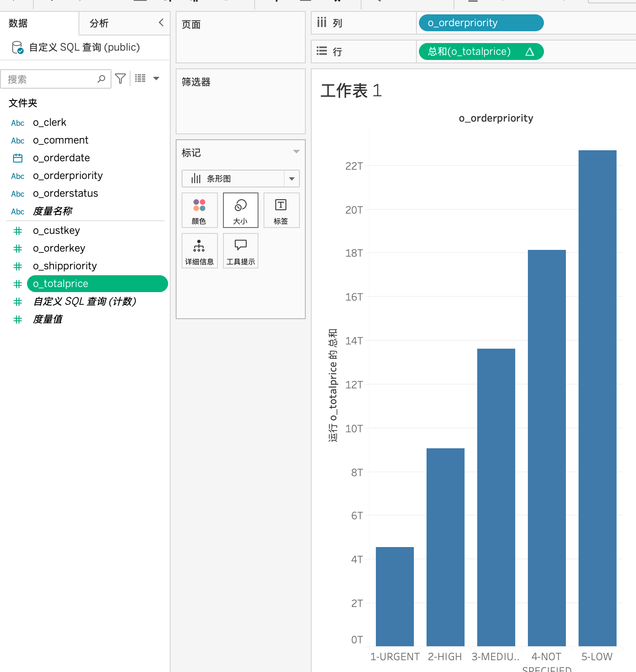Click the filter funnel icon beside search
Viewport: 636px width, 672px height.
(x=120, y=79)
